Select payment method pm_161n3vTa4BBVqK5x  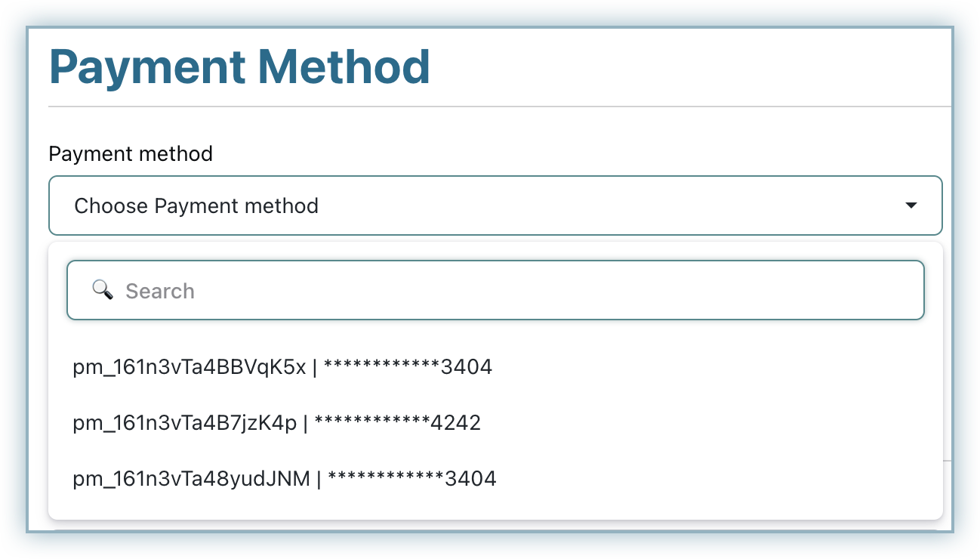[282, 367]
